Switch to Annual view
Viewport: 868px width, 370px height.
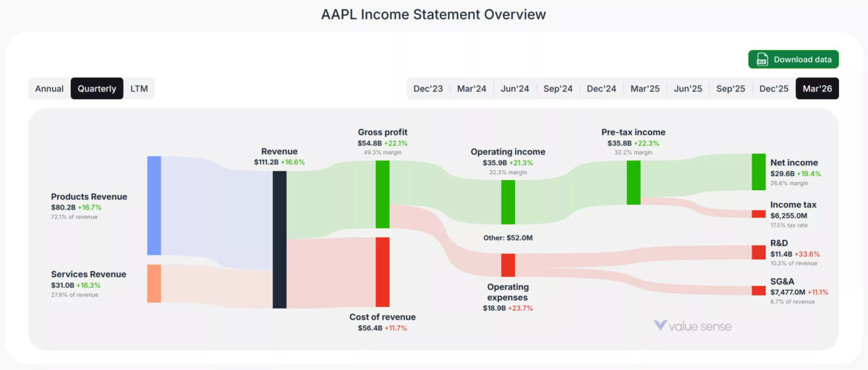[49, 88]
